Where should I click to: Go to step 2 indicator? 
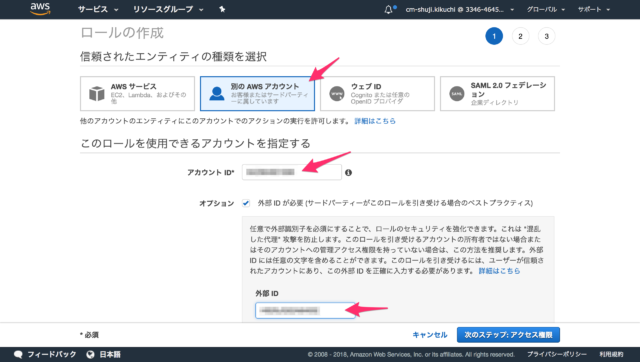coord(520,36)
